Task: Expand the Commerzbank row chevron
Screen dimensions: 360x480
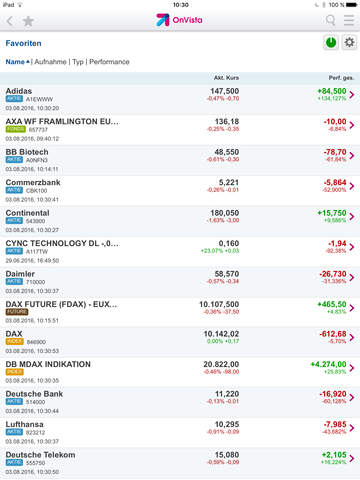Action: tap(352, 186)
